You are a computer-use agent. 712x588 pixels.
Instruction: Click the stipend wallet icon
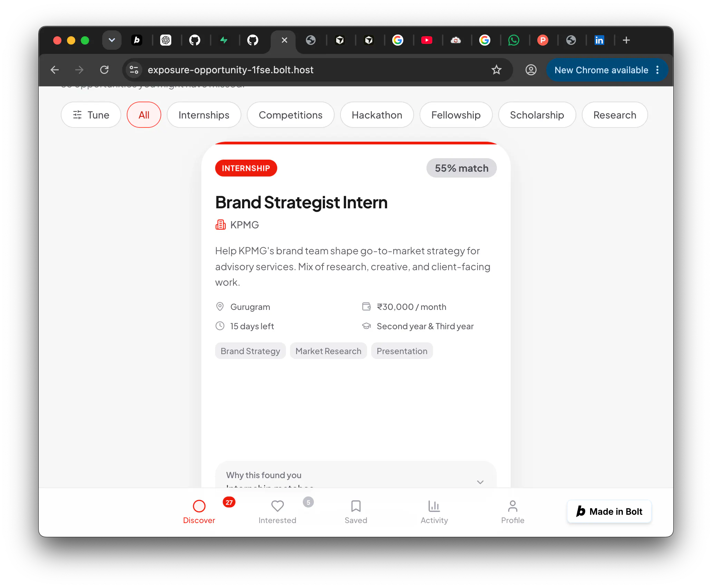[366, 307]
